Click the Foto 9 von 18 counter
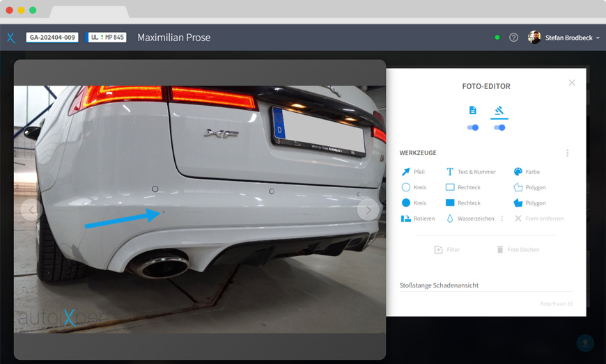 coord(557,303)
